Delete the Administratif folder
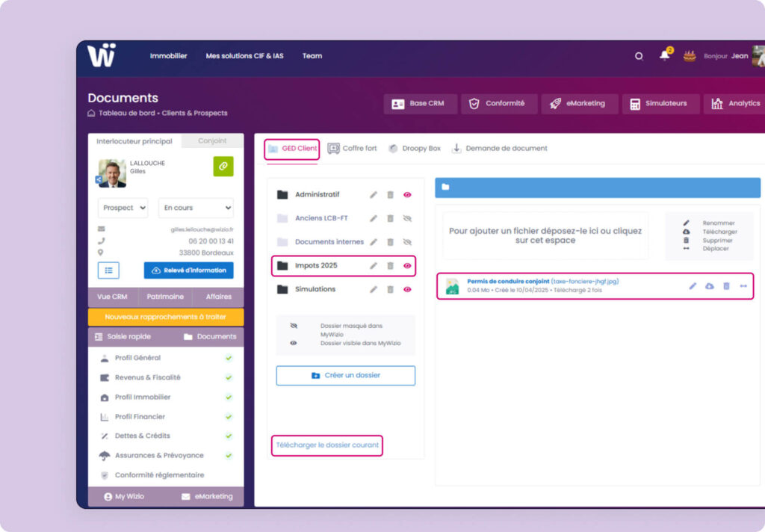765x532 pixels. pyautogui.click(x=390, y=195)
